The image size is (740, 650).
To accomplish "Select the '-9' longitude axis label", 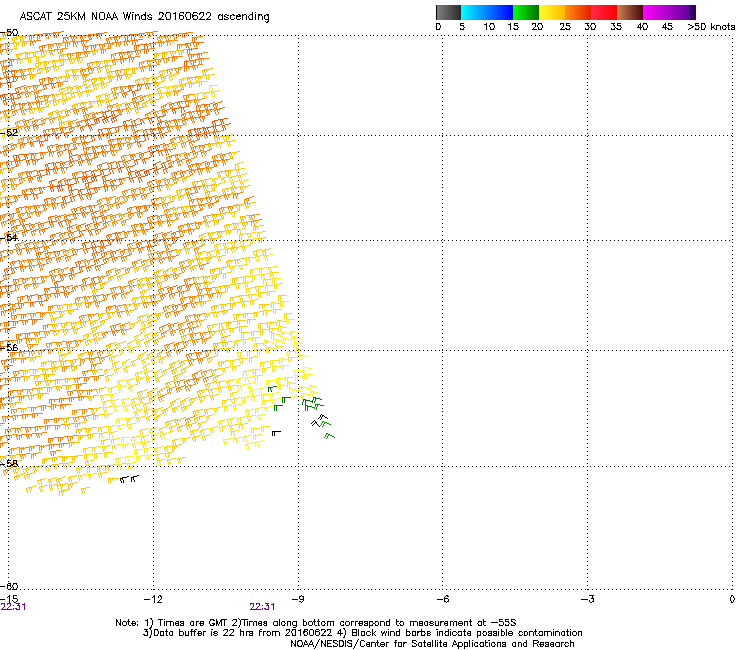I will [x=297, y=599].
